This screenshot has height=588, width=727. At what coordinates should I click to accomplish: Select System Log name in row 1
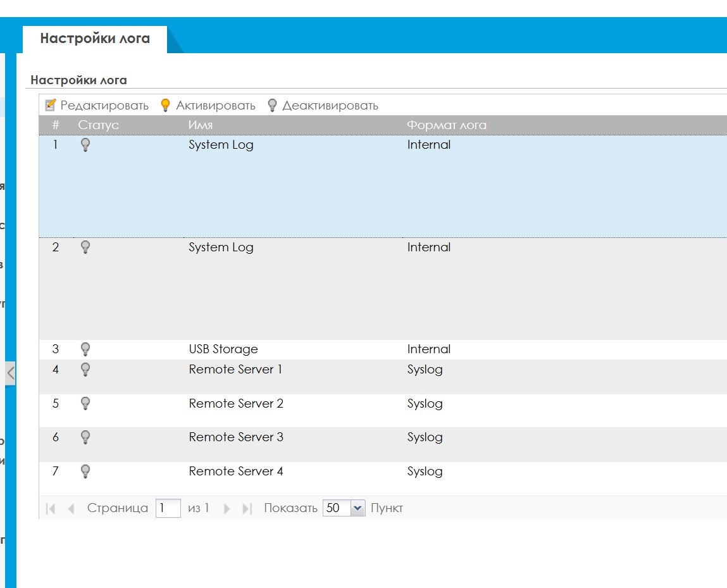click(x=221, y=145)
